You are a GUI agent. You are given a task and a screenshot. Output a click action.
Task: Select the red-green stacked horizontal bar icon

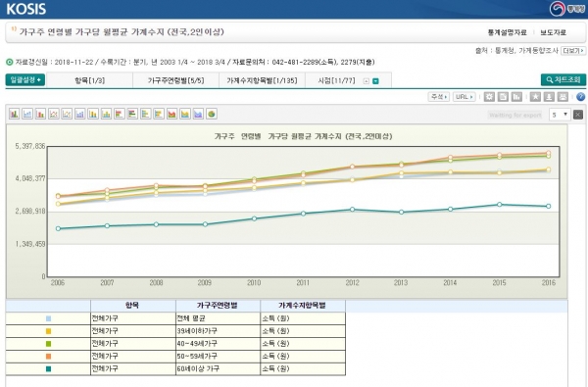tap(132, 114)
